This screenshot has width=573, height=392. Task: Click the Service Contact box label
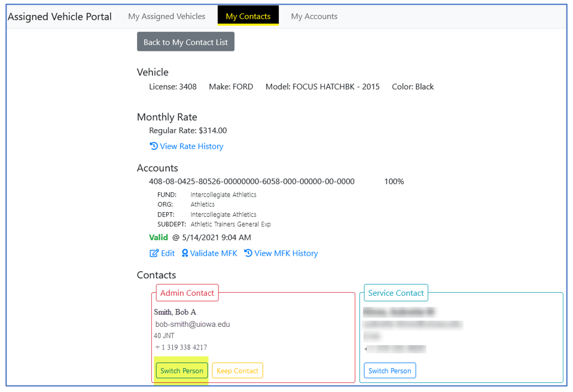(x=396, y=293)
